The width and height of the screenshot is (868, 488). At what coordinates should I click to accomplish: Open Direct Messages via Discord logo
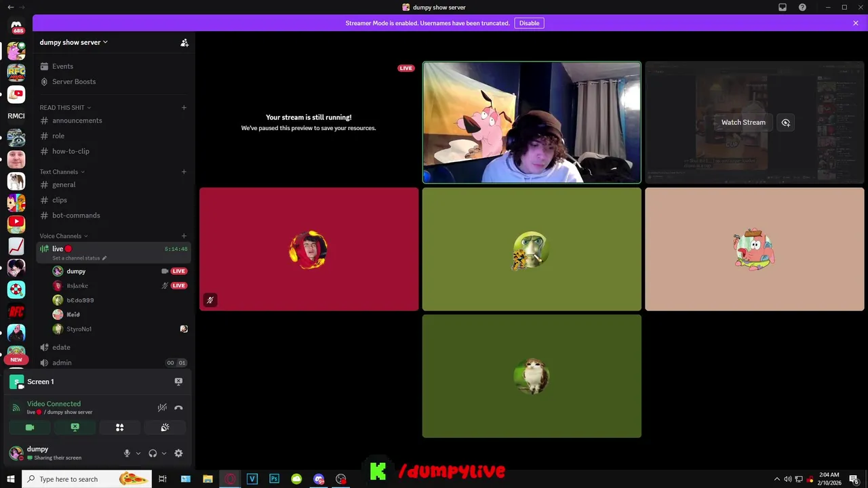tap(16, 25)
